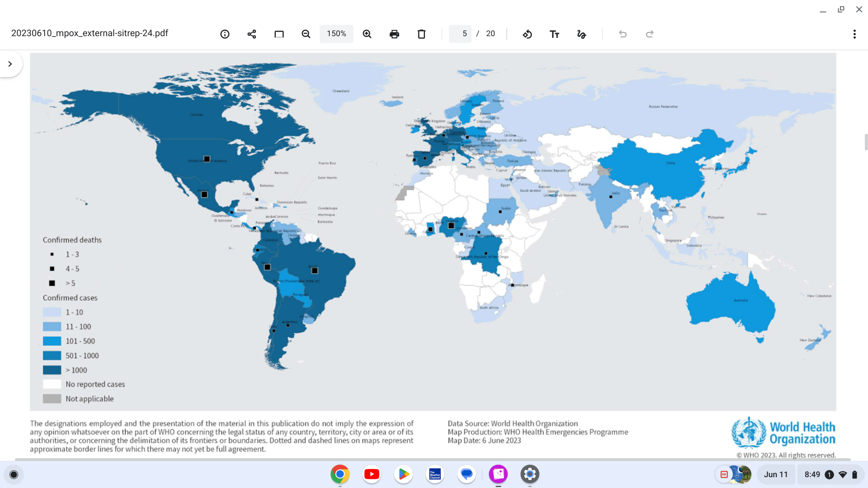Open the clock and battery status area
This screenshot has height=488, width=868.
(x=830, y=474)
